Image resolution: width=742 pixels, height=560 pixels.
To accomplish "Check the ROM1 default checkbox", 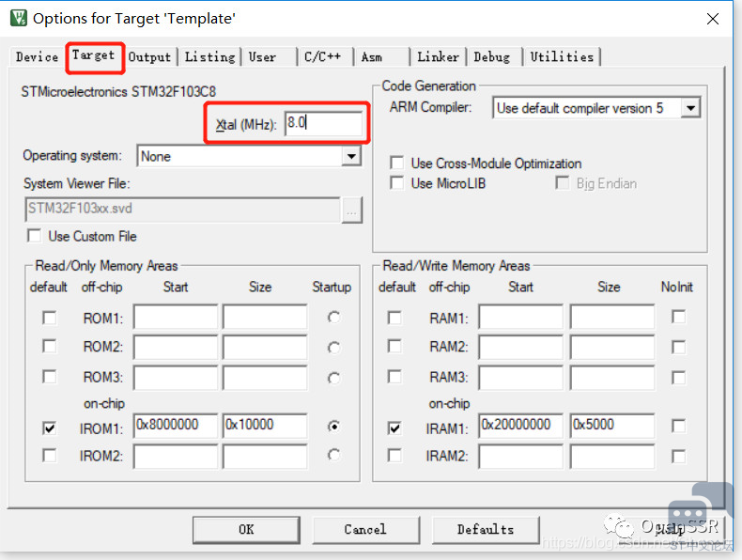I will [49, 318].
